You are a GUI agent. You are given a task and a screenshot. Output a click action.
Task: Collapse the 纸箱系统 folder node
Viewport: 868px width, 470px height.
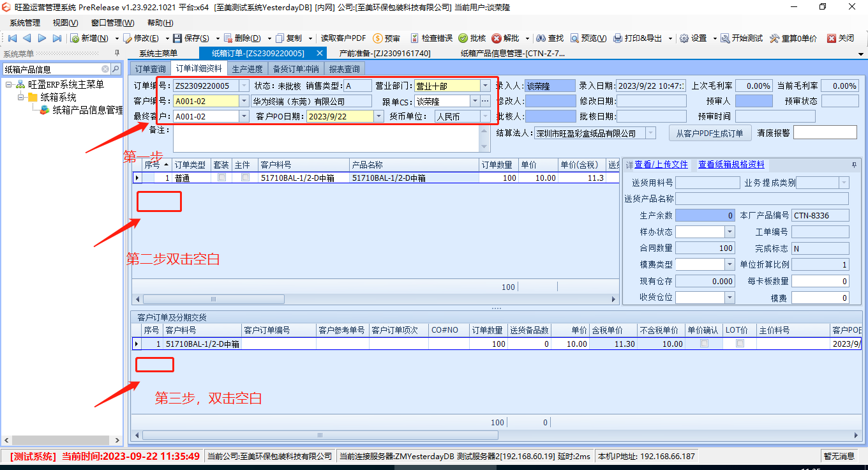(20, 97)
